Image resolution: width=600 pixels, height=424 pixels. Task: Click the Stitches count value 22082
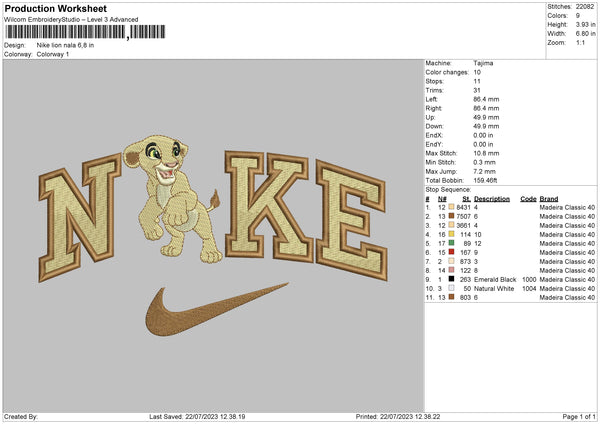coord(585,6)
